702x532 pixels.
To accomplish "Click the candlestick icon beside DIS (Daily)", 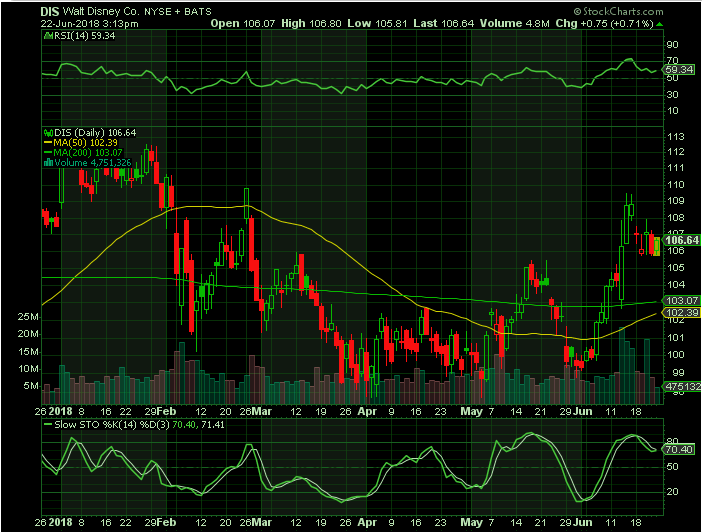I will point(48,133).
